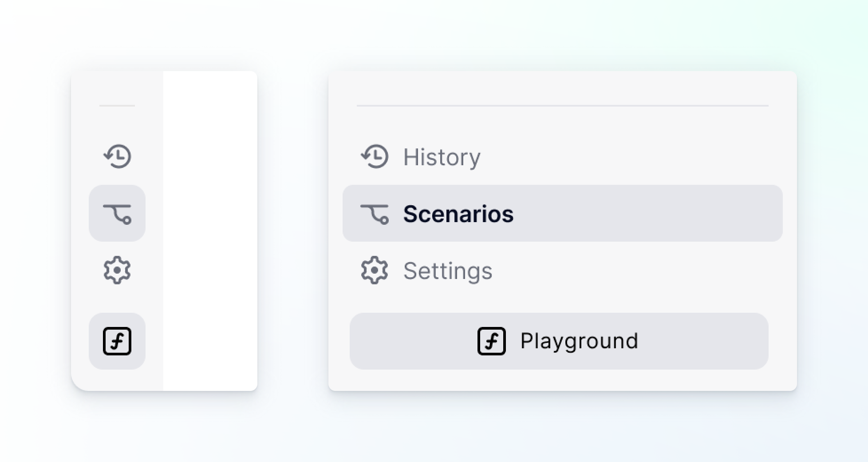
Task: Launch Playground icon button in collapsed sidebar
Action: tap(117, 341)
